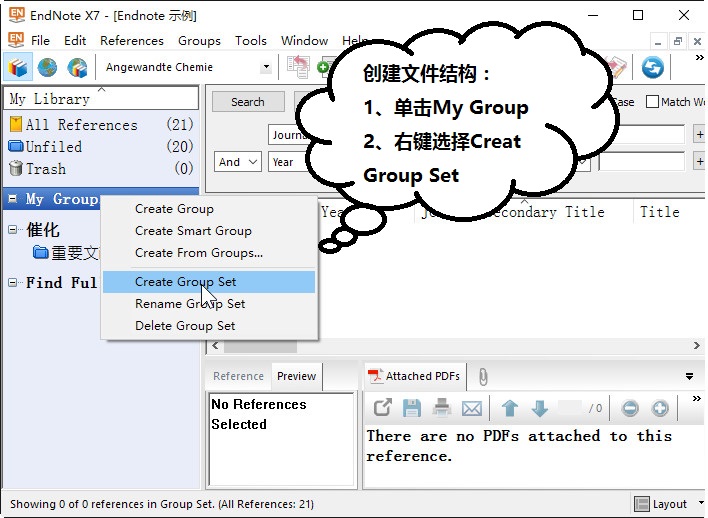Choose Create Group Set in context menu
Screen dimensions: 708x518
pos(209,282)
